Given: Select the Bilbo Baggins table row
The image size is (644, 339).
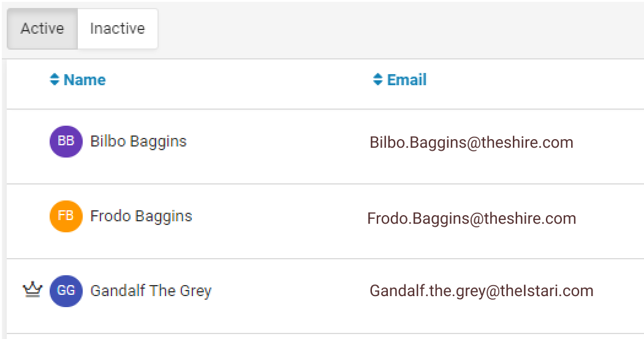Looking at the screenshot, I should pos(325,147).
